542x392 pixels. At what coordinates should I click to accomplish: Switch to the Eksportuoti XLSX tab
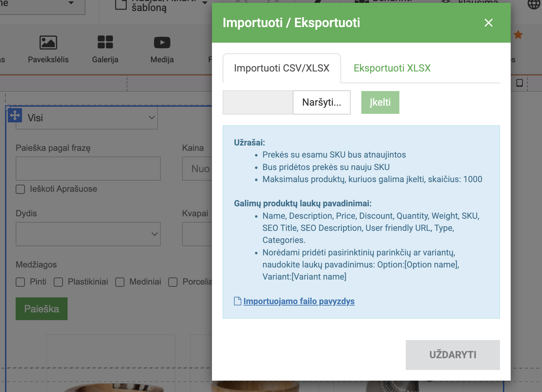(x=392, y=68)
